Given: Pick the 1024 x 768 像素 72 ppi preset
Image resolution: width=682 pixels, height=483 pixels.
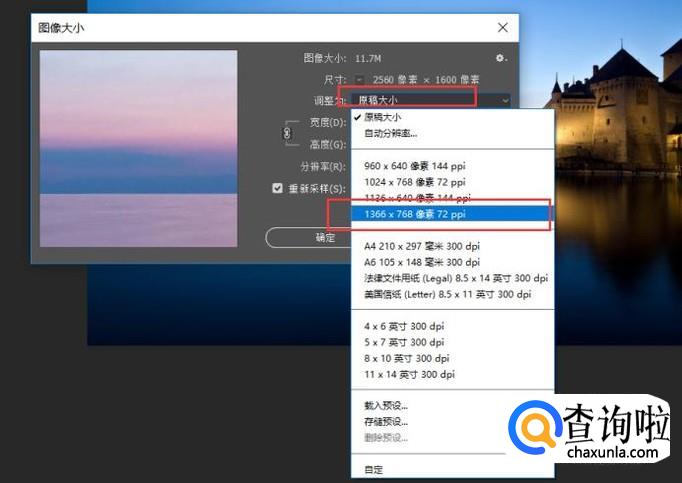Looking at the screenshot, I should pos(415,182).
